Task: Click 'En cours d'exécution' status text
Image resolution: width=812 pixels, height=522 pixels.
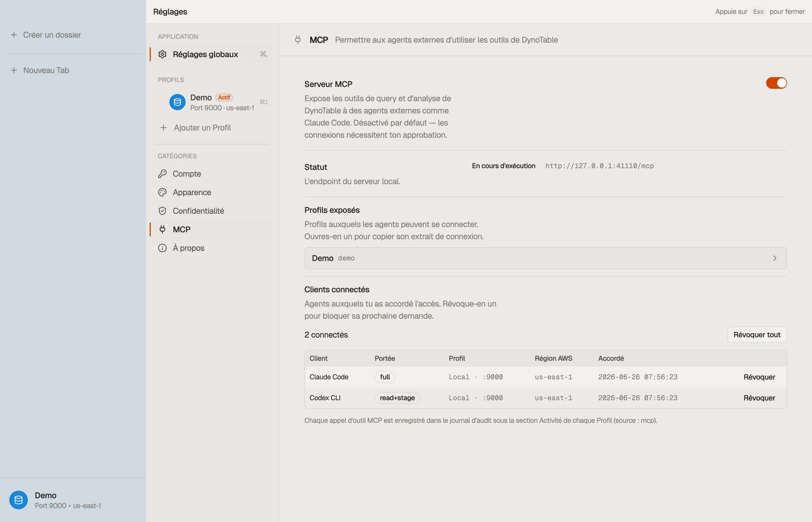Action: [503, 166]
